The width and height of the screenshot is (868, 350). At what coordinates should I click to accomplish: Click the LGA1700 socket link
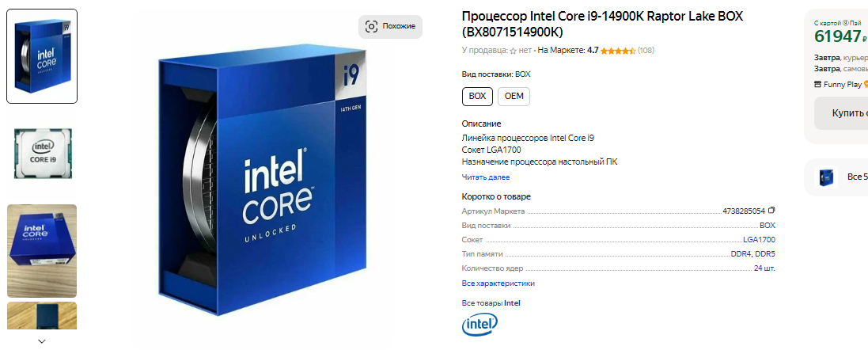click(759, 239)
